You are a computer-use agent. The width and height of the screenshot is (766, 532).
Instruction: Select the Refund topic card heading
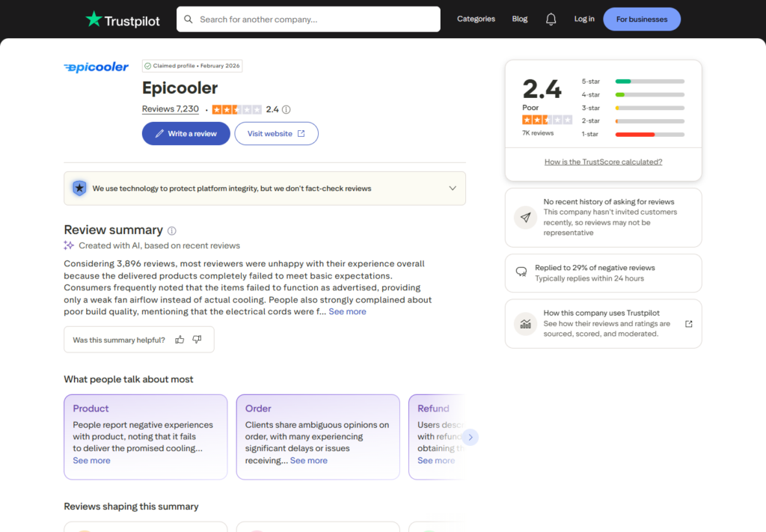coord(433,409)
